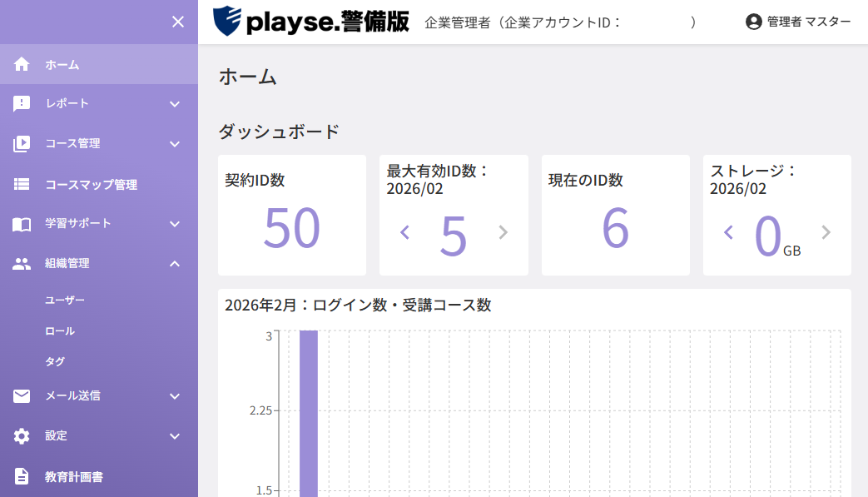
Task: Click the 2.25 axis label on chart
Action: click(260, 410)
